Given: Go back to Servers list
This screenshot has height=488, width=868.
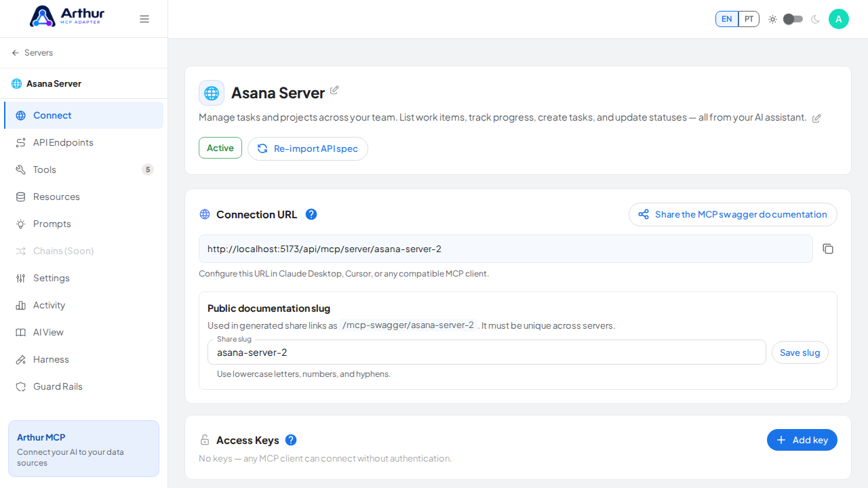Looking at the screenshot, I should click(x=32, y=53).
